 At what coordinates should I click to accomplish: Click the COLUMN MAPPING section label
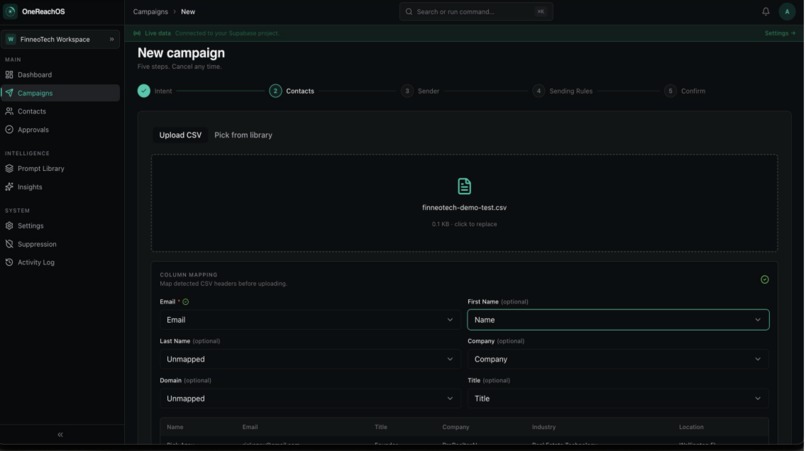188,275
